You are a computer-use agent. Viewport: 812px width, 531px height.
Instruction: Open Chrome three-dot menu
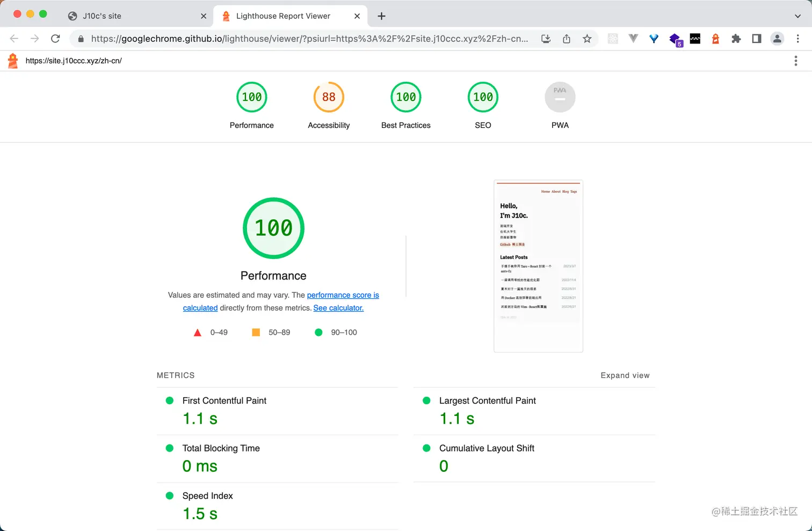pyautogui.click(x=798, y=39)
